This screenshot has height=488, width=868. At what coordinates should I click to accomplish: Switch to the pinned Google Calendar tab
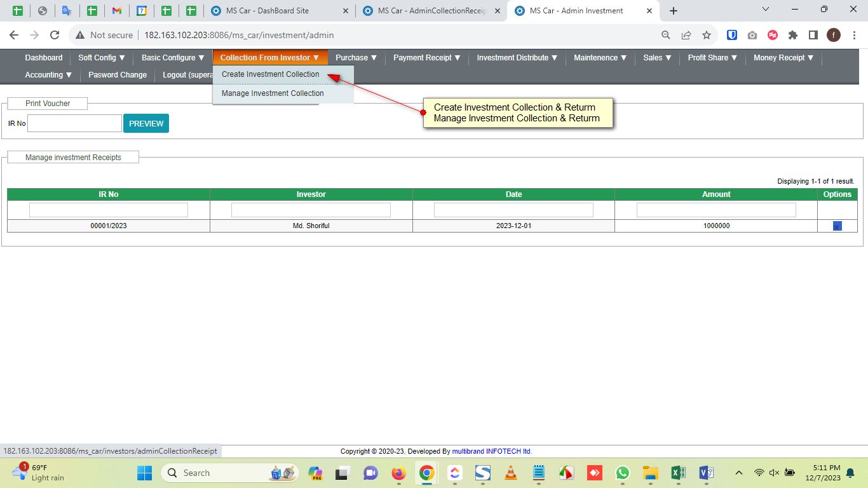tap(142, 11)
